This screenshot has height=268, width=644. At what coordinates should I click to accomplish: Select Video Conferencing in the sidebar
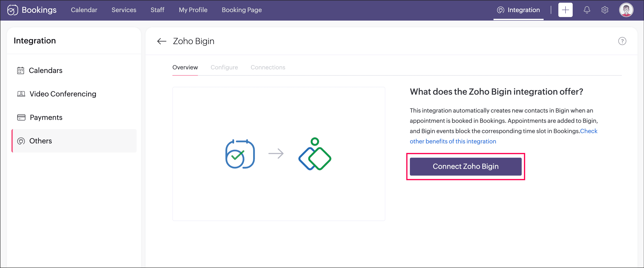pyautogui.click(x=63, y=94)
